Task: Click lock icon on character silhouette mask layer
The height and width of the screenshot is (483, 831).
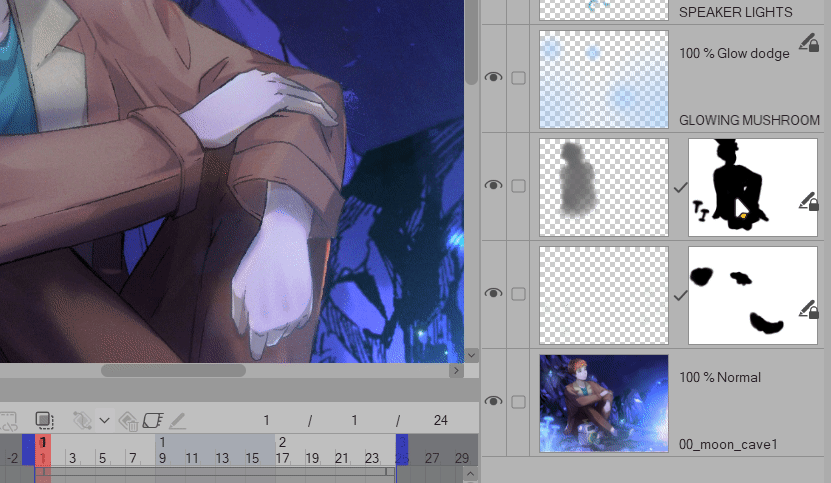Action: (809, 202)
